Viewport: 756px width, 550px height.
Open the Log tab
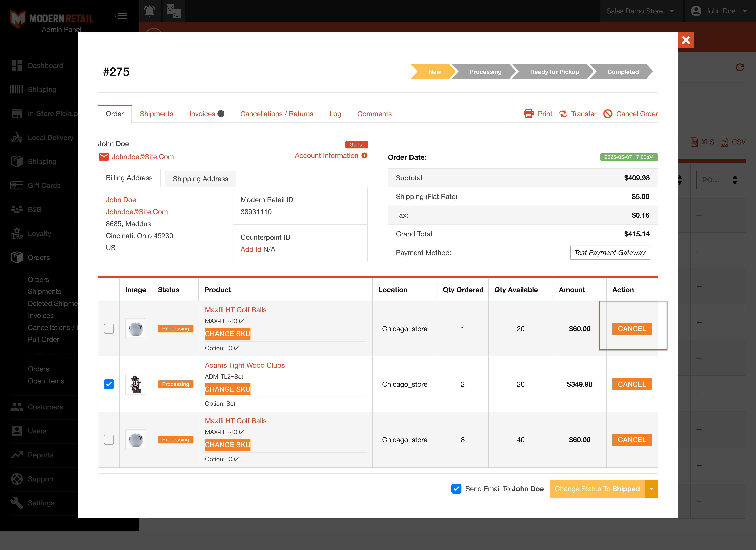coord(335,114)
